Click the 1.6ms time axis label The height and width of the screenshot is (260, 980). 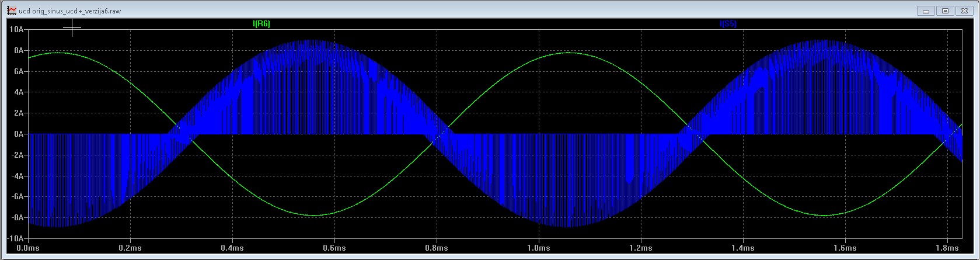click(845, 248)
